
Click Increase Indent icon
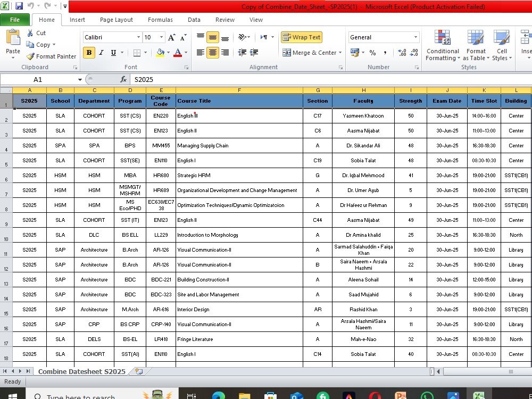pos(254,53)
